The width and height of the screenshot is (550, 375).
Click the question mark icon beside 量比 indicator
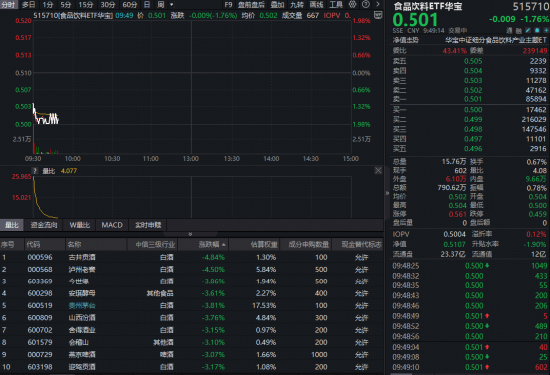[x=35, y=171]
